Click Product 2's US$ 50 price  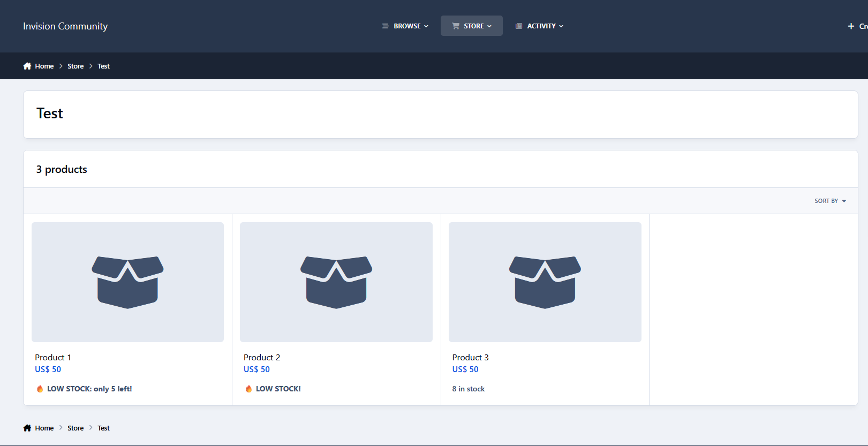[x=256, y=369]
